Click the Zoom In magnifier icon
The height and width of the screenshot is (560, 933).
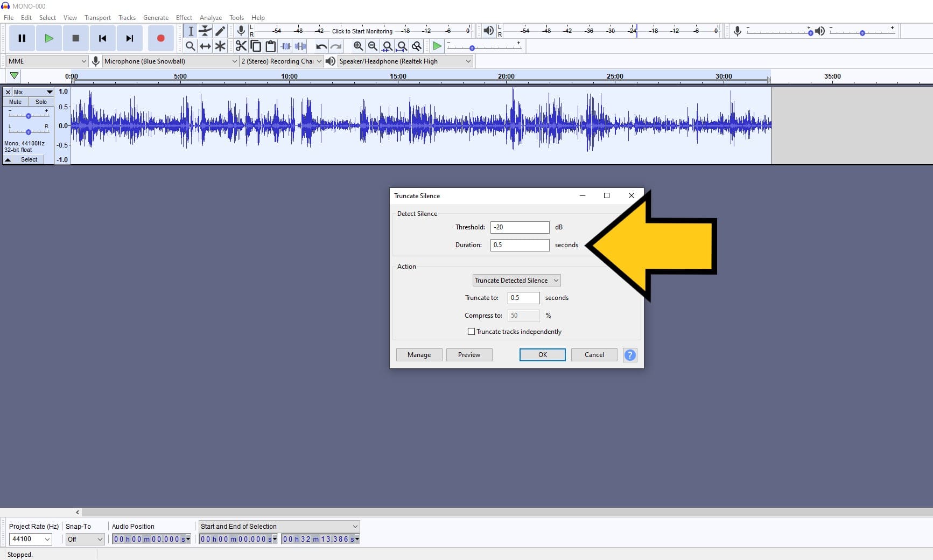(359, 46)
